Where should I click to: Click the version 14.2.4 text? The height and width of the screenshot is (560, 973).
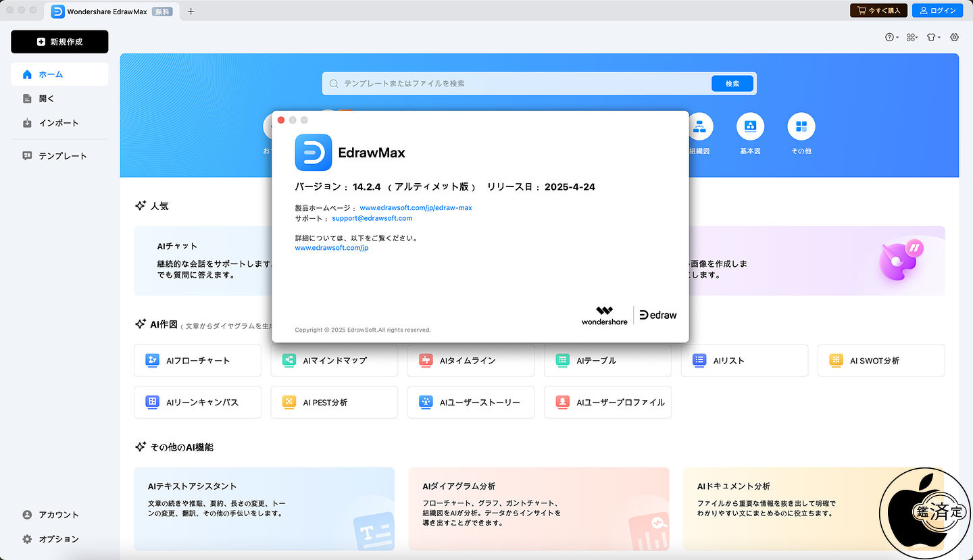tap(367, 187)
